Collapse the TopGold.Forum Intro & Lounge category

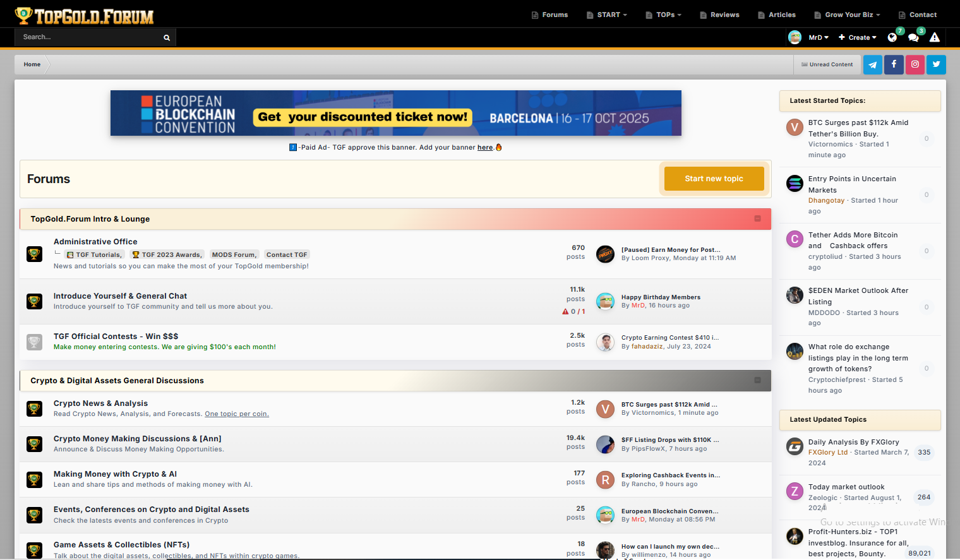(x=757, y=218)
